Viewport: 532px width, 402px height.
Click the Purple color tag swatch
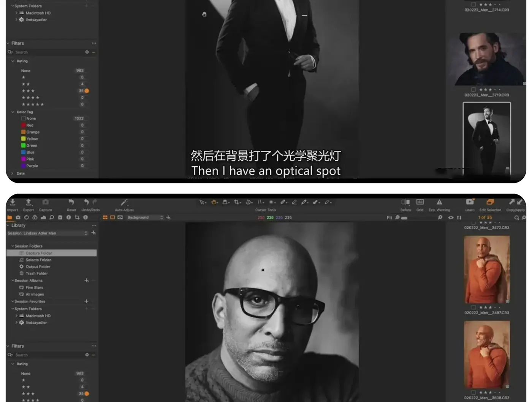(x=24, y=166)
